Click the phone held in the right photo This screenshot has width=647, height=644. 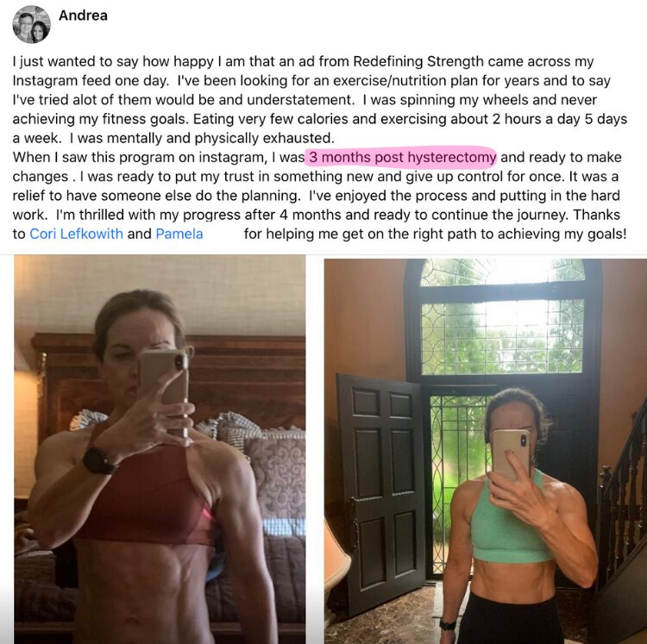pos(512,454)
